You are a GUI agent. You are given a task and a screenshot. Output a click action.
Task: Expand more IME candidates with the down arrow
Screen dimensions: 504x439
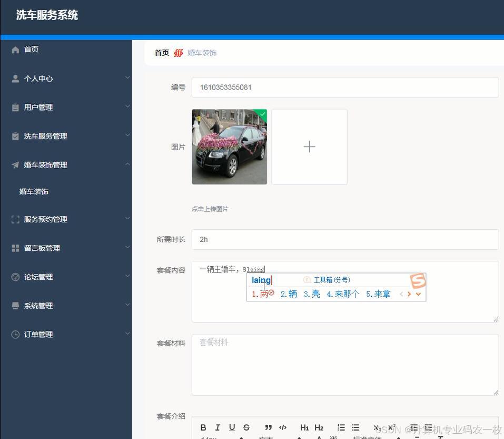418,294
